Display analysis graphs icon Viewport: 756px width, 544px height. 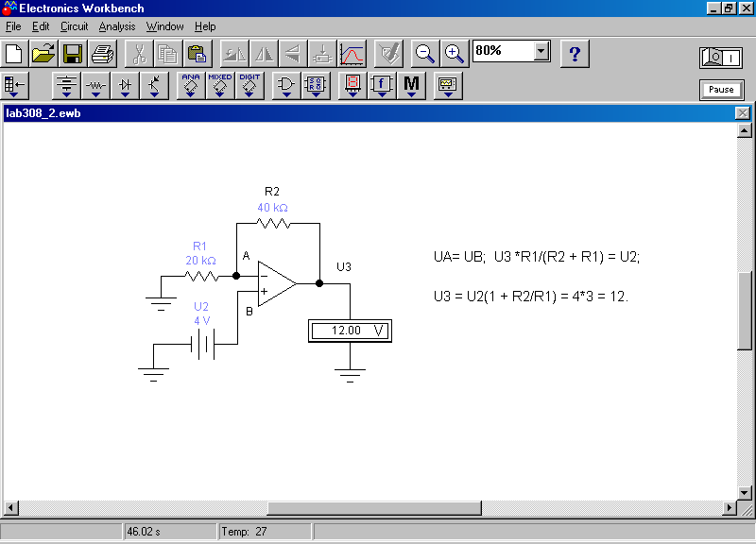coord(352,54)
